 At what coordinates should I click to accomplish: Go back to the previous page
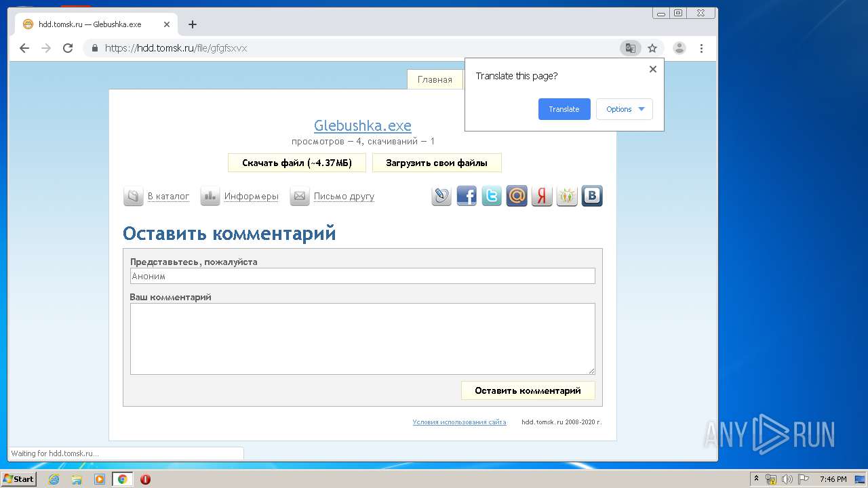[x=24, y=48]
